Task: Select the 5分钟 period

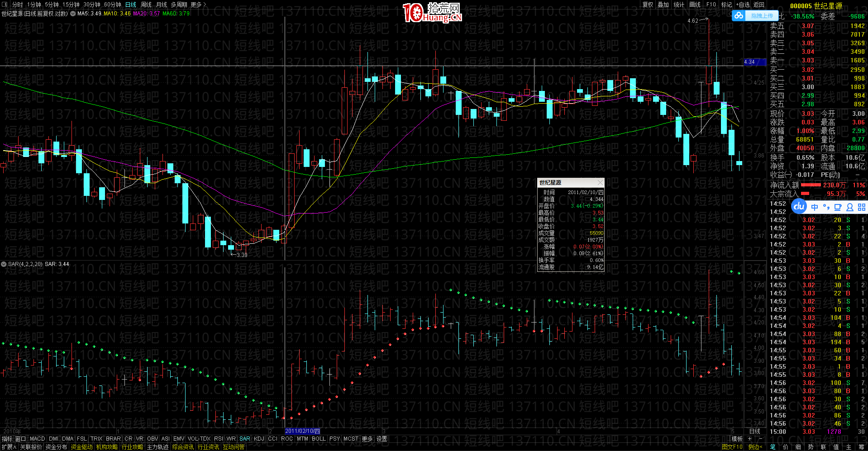Action: click(52, 5)
